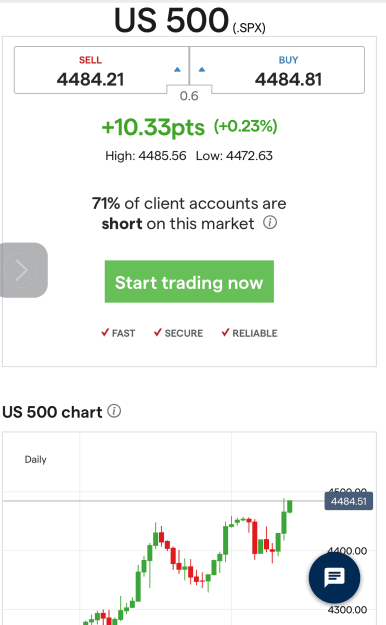
Task: Click the +10.33pts price change text
Action: tap(153, 127)
